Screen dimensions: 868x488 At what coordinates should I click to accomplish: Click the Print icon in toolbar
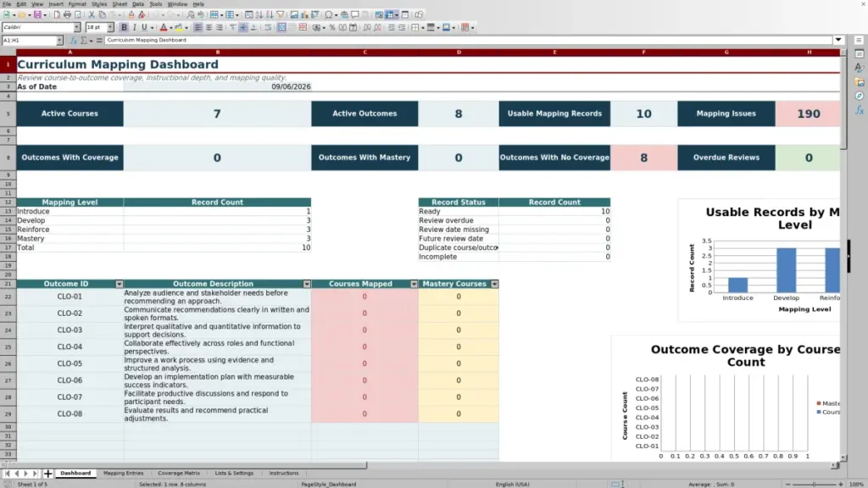[x=67, y=15]
